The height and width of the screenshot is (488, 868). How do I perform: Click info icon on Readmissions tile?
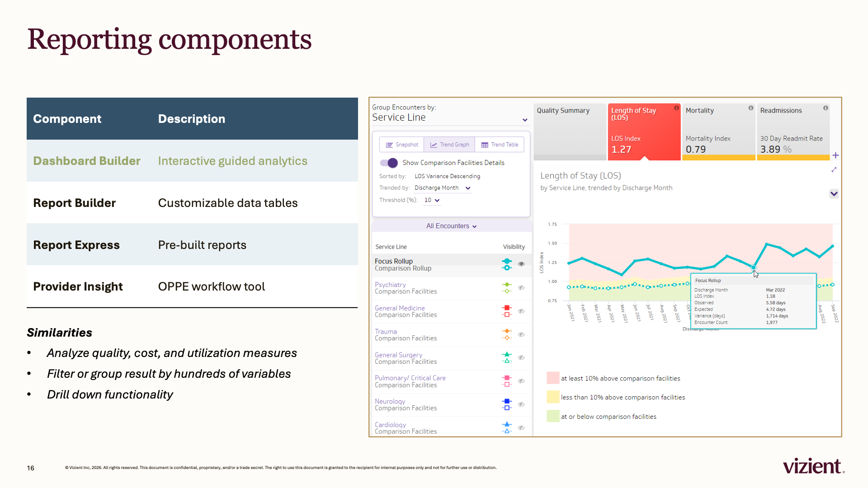coord(826,108)
